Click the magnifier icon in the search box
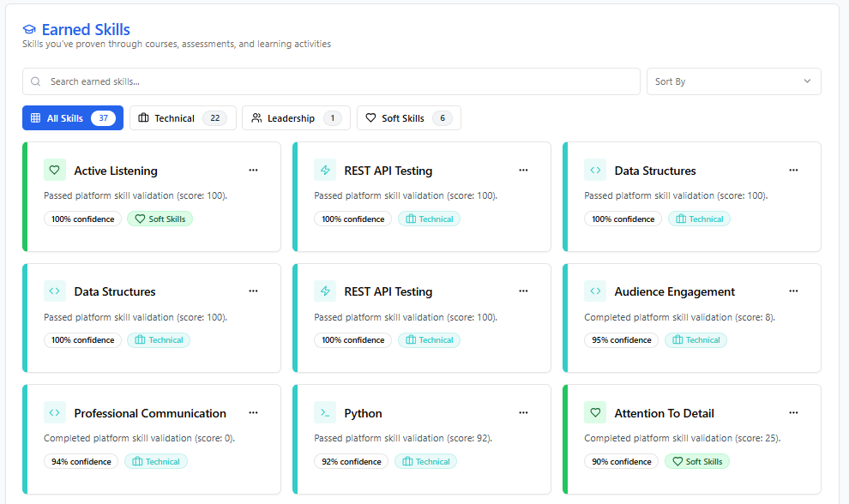This screenshot has height=504, width=849. [36, 82]
